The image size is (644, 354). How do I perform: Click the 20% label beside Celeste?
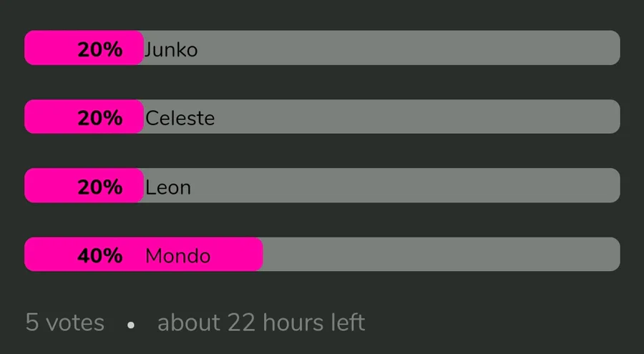point(100,118)
